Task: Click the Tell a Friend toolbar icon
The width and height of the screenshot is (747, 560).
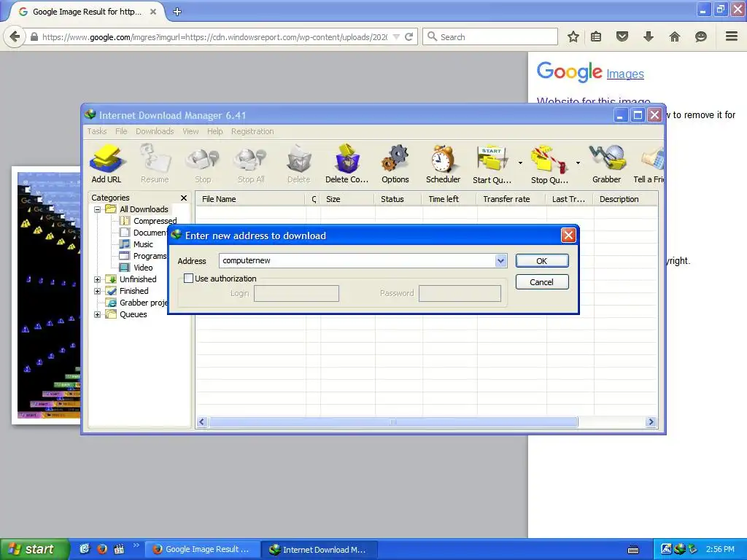Action: (649, 164)
